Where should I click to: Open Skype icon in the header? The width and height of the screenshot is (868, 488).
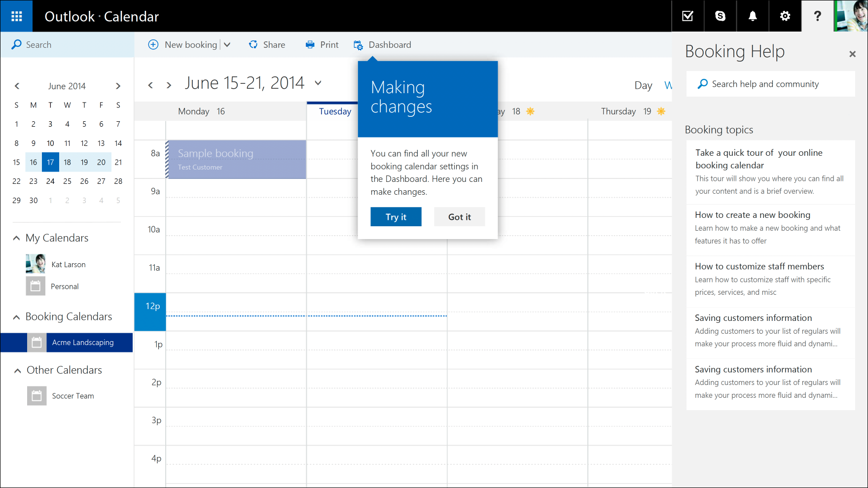point(720,16)
